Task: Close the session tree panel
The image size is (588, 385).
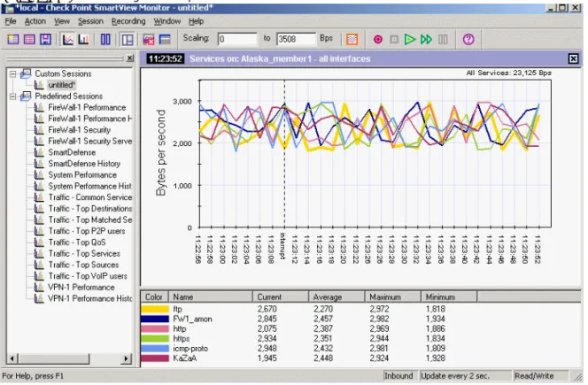Action: (x=130, y=58)
